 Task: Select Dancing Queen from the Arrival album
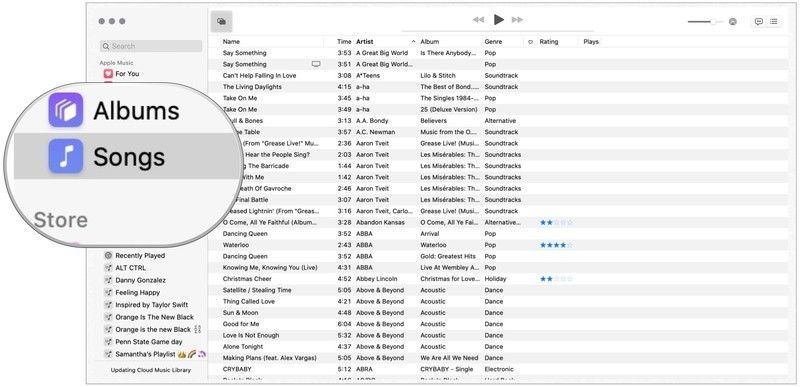245,234
